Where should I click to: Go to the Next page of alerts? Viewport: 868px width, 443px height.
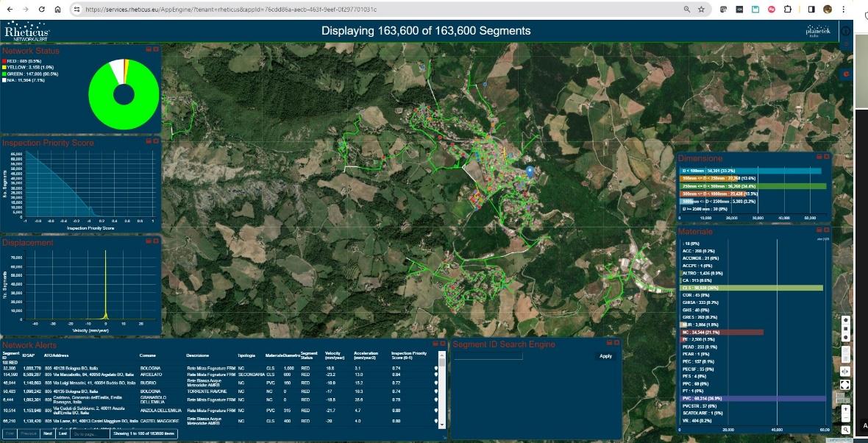(x=47, y=434)
